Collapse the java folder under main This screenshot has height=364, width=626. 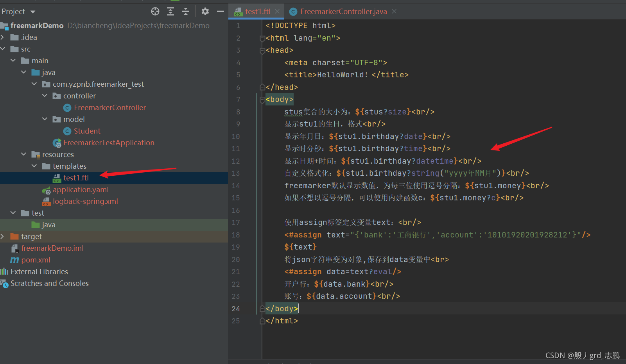click(24, 72)
